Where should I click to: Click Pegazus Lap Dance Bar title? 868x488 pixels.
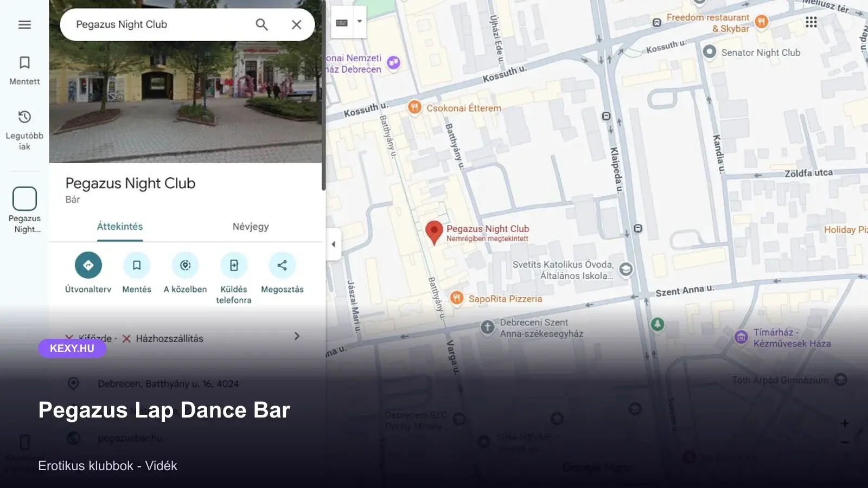164,410
